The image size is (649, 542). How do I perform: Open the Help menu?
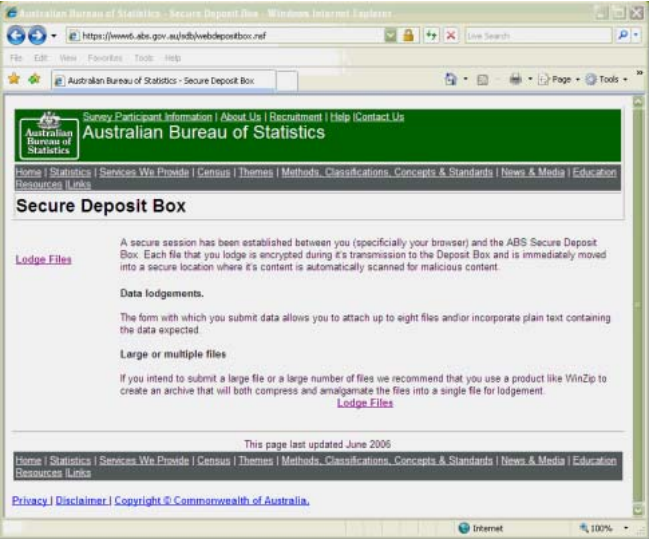[x=173, y=58]
